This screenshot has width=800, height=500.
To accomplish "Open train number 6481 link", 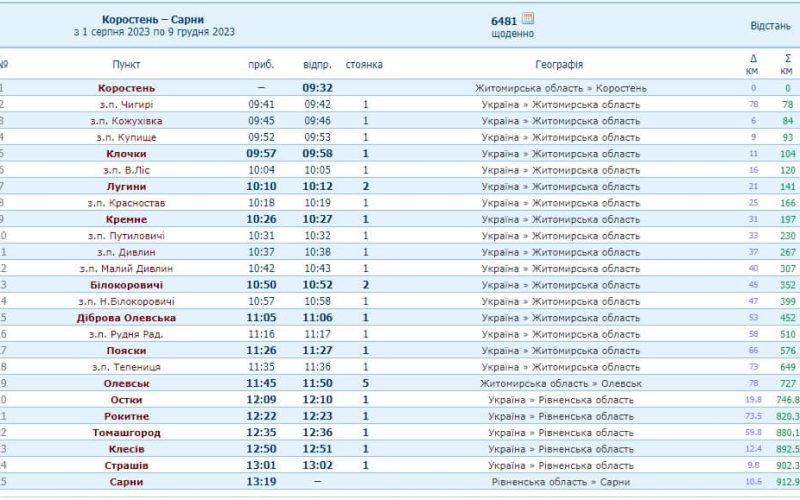I will [504, 21].
